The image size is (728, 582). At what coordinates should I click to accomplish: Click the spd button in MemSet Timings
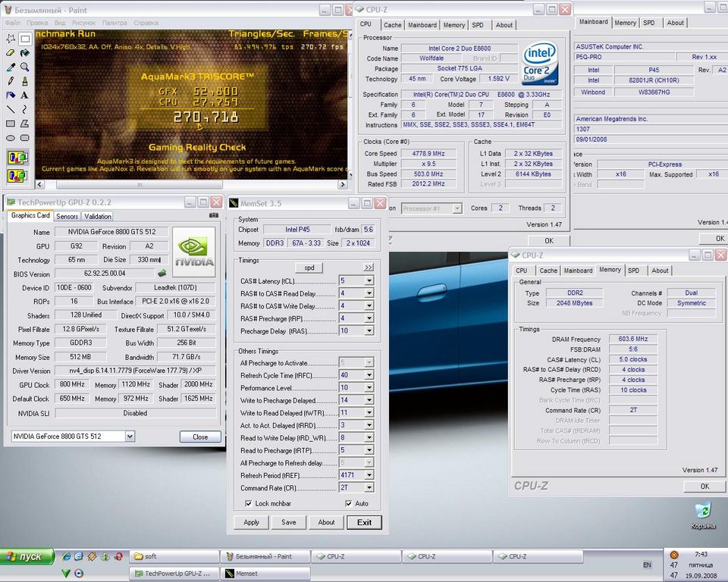pyautogui.click(x=309, y=268)
